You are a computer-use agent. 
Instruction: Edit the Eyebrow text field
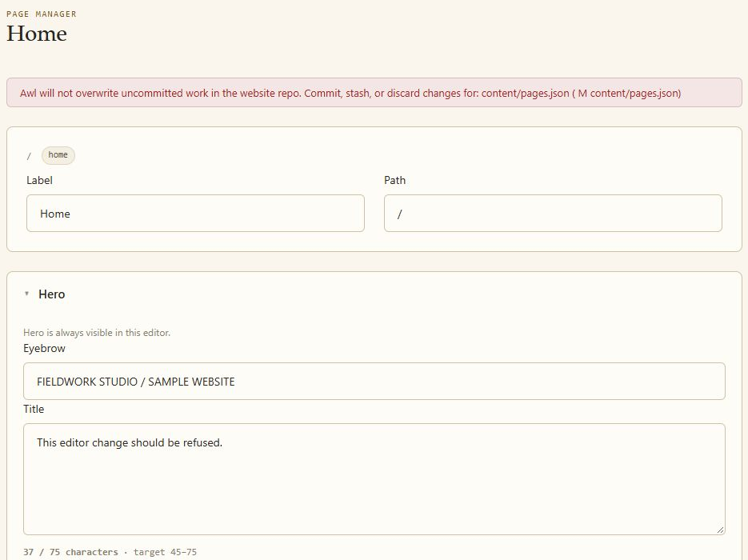[x=374, y=381]
